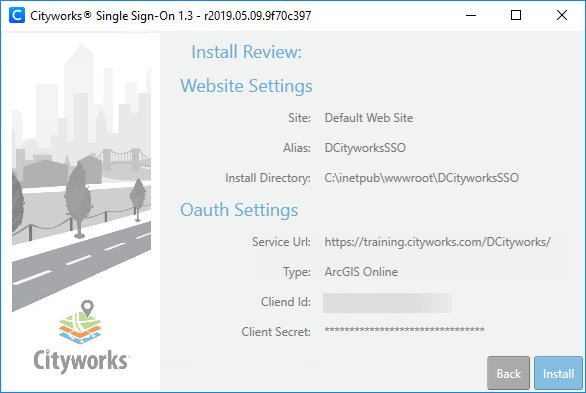Viewport: 586px width, 393px height.
Task: Click the Install Directory path value
Action: point(422,178)
